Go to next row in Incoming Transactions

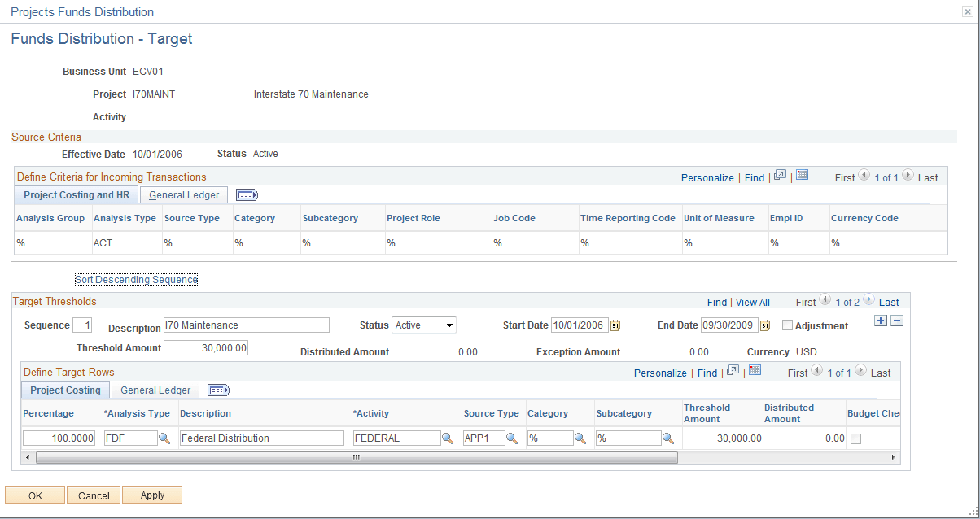(x=908, y=176)
